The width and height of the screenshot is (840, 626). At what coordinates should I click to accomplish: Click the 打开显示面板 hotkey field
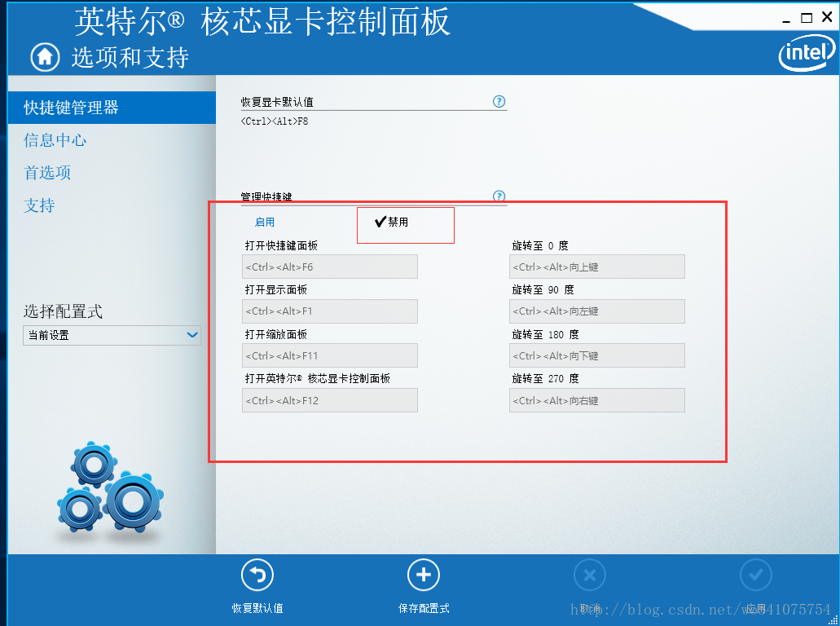[329, 311]
